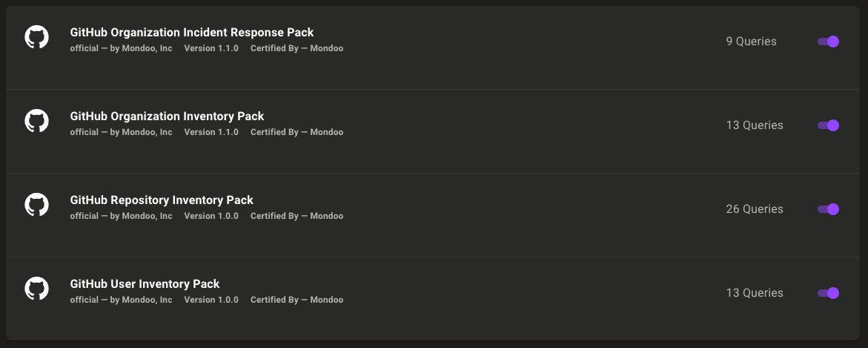Click official by Mondoo, Inc under Organization Inventory Pack

pos(122,132)
